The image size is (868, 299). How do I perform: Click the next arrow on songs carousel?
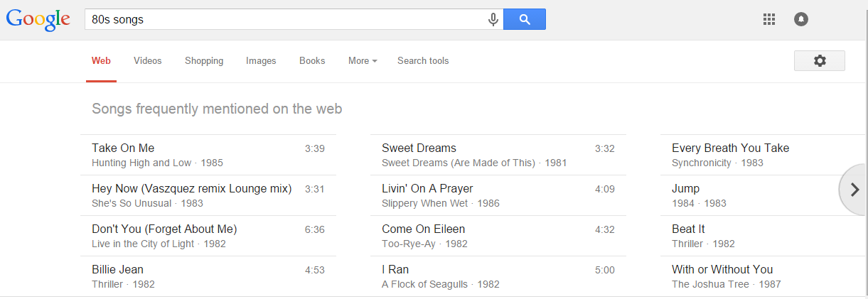(853, 189)
